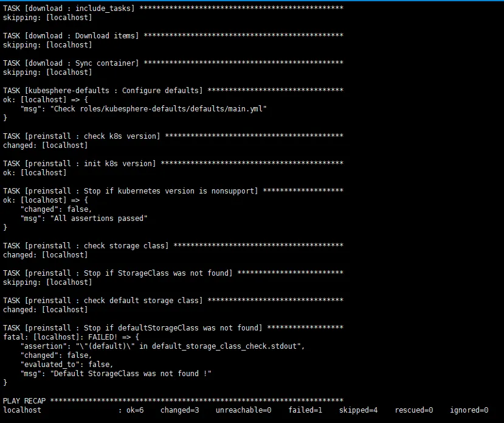Click the 'TASK [preinstall : check k8s version]' header
The image size is (504, 423).
82,136
